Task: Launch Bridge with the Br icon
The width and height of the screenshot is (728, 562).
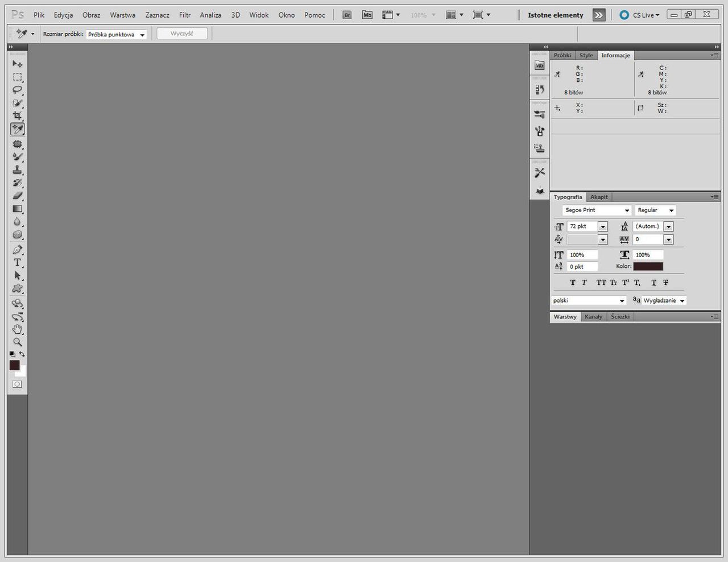Action: tap(347, 15)
